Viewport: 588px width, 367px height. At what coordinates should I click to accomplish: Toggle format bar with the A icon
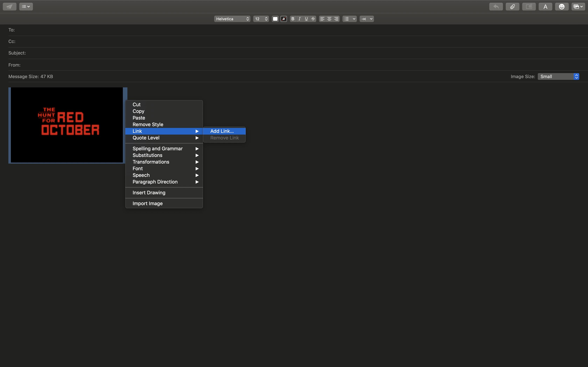tap(545, 7)
